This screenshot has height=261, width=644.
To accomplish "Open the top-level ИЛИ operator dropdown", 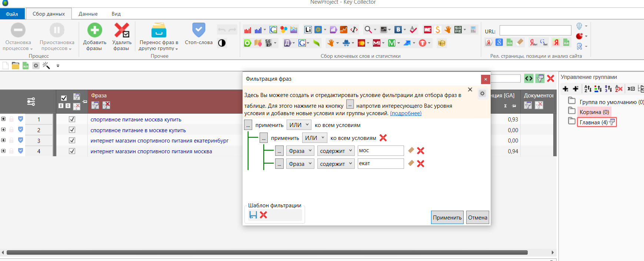I will (x=298, y=125).
